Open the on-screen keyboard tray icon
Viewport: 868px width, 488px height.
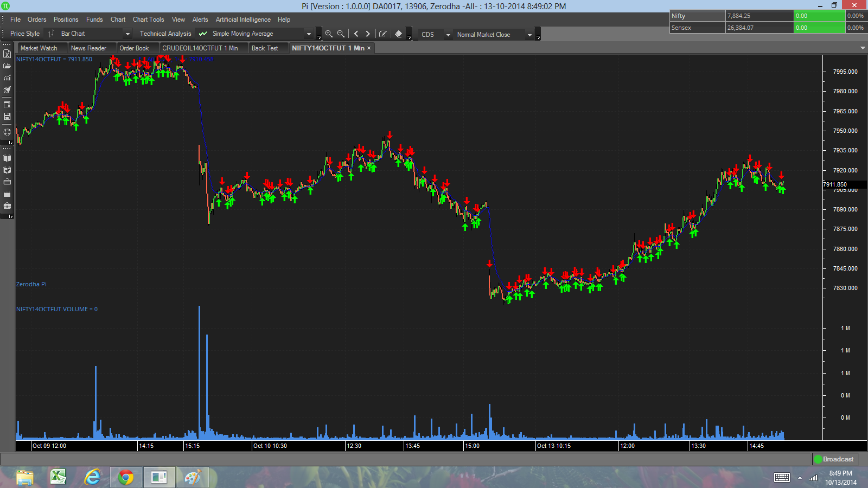(x=782, y=478)
